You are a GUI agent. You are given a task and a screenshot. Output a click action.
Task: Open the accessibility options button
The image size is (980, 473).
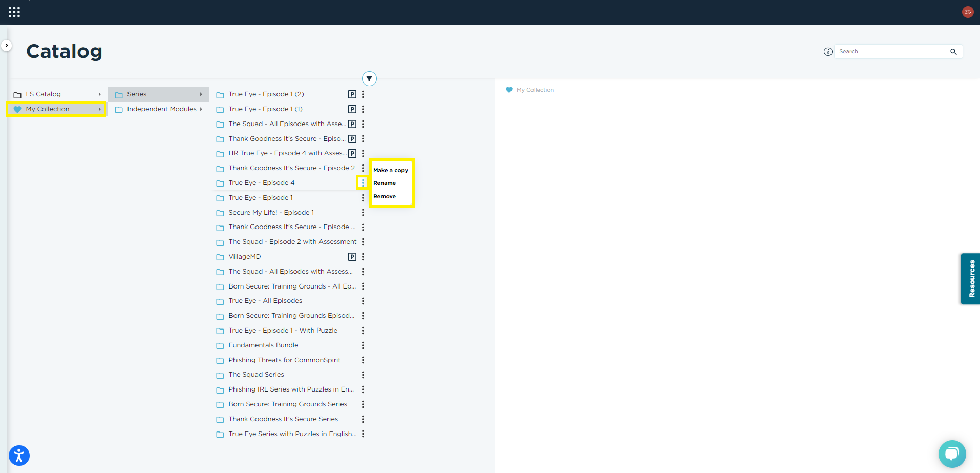[x=19, y=456]
